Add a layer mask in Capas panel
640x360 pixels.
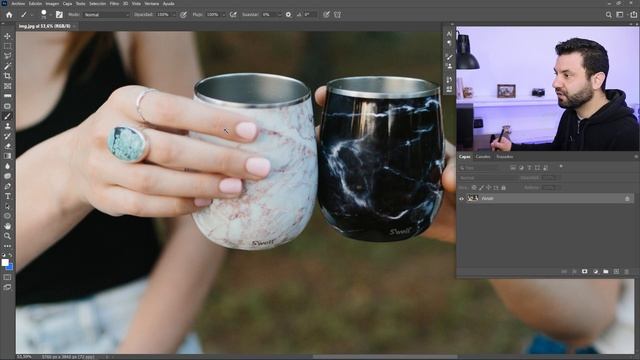584,271
